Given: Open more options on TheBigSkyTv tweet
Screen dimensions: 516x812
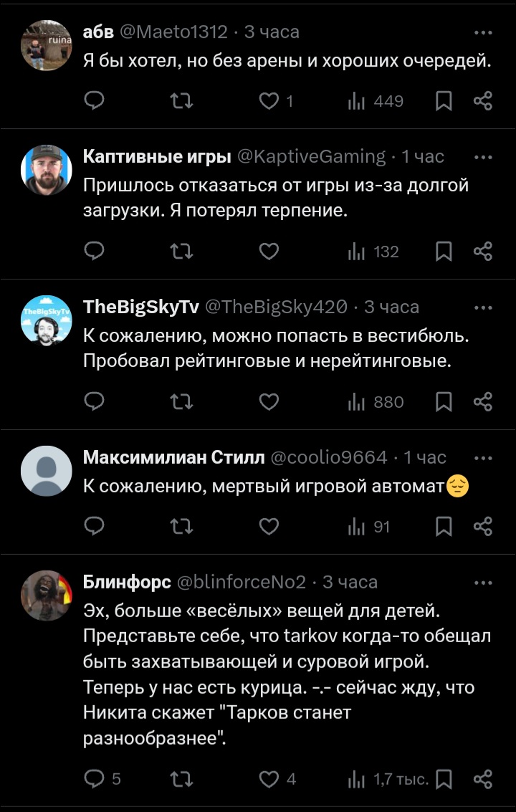Looking at the screenshot, I should pos(483,307).
